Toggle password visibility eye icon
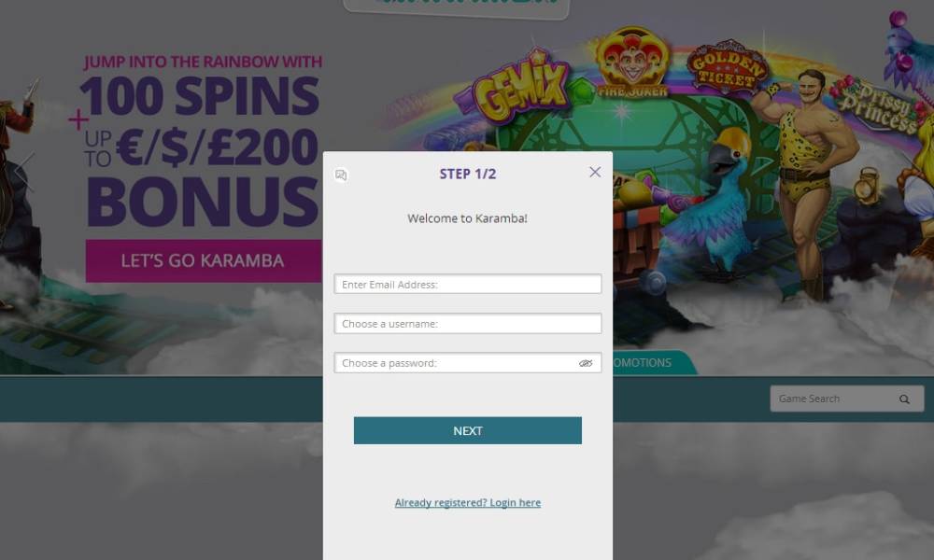This screenshot has height=560, width=934. click(x=586, y=363)
